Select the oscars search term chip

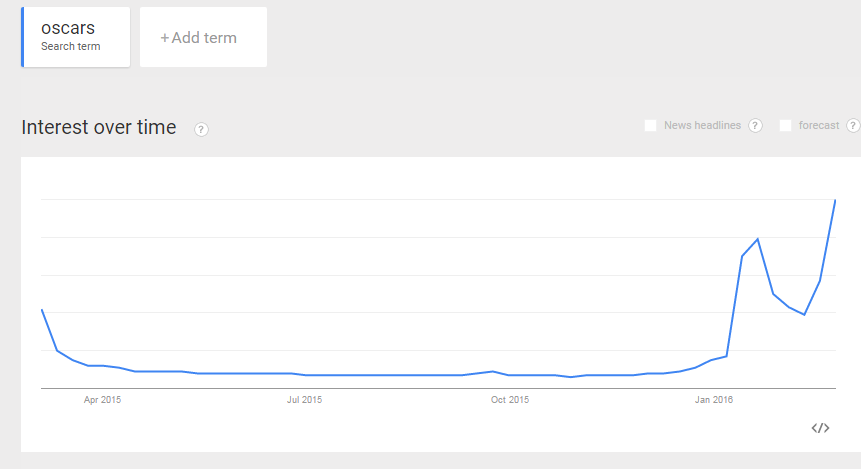tap(77, 37)
